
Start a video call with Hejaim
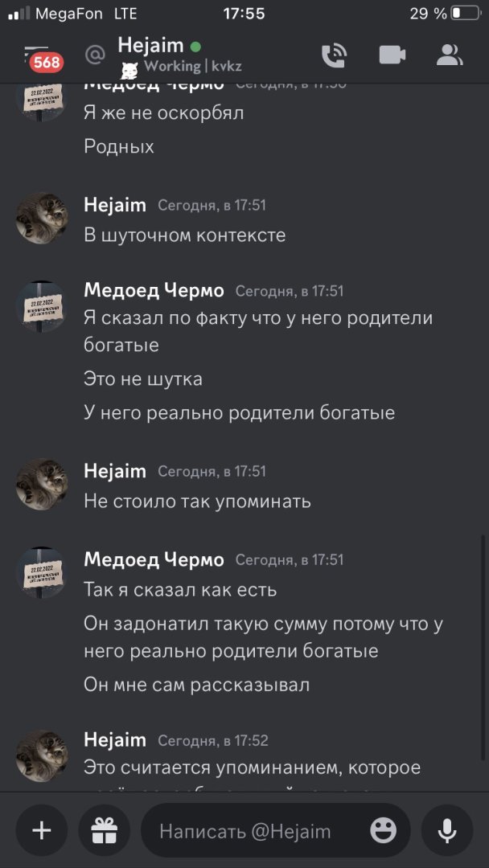(392, 55)
